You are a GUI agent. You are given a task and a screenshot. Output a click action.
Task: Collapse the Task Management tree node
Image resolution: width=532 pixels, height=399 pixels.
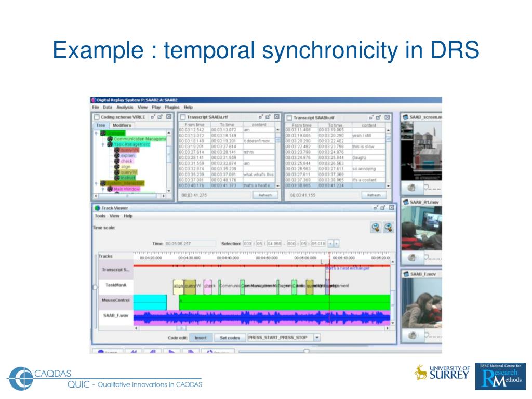103,144
